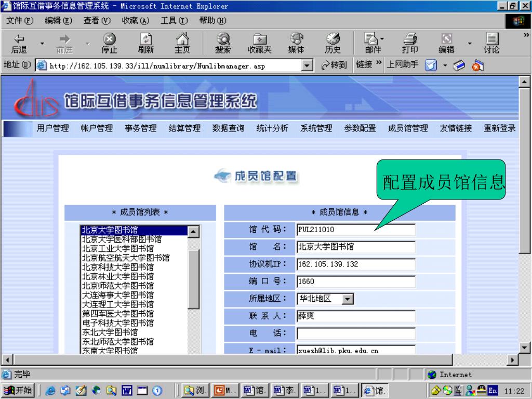The height and width of the screenshot is (399, 532).
Task: Switch to the 浏 taskbar window button
Action: (195, 391)
